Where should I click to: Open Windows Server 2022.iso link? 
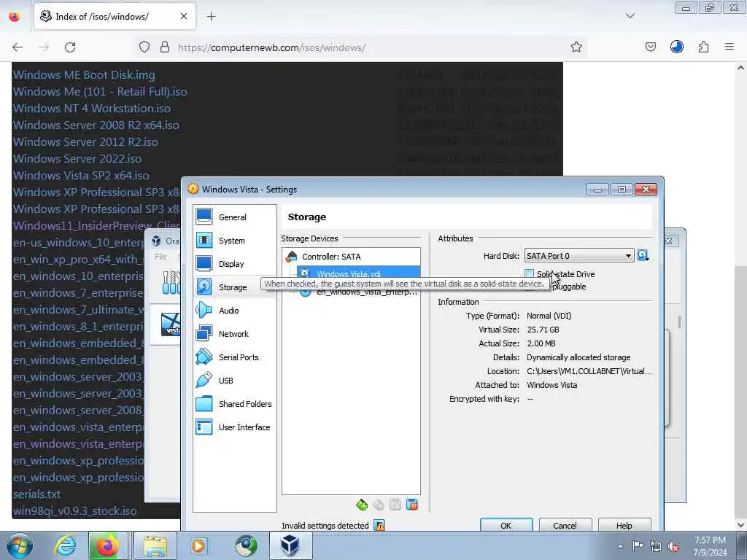pos(77,158)
